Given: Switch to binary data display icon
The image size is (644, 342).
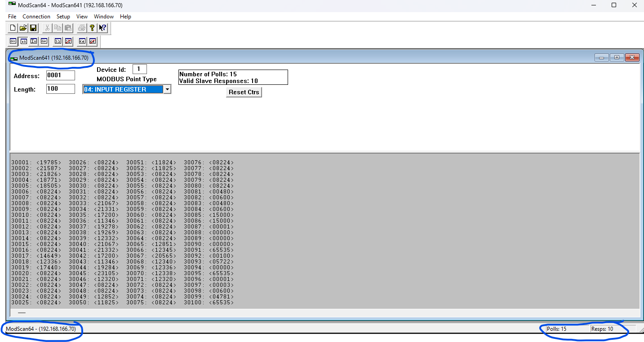Looking at the screenshot, I should pos(13,41).
